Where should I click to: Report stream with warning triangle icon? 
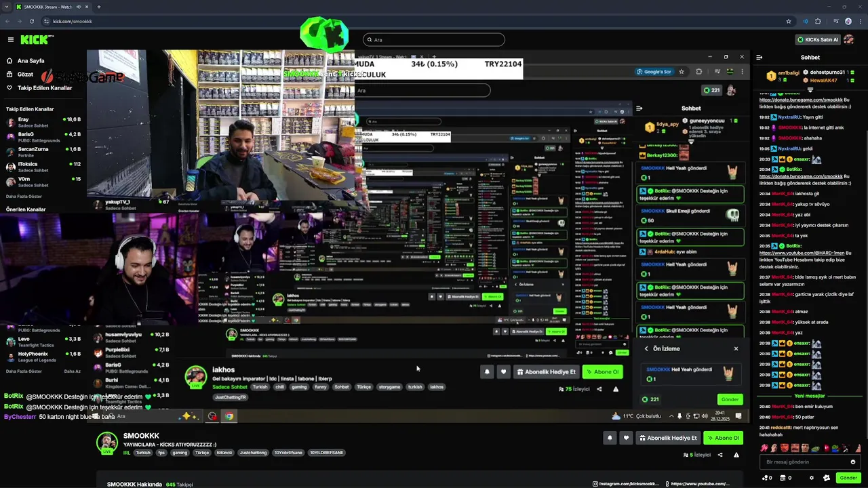(736, 455)
